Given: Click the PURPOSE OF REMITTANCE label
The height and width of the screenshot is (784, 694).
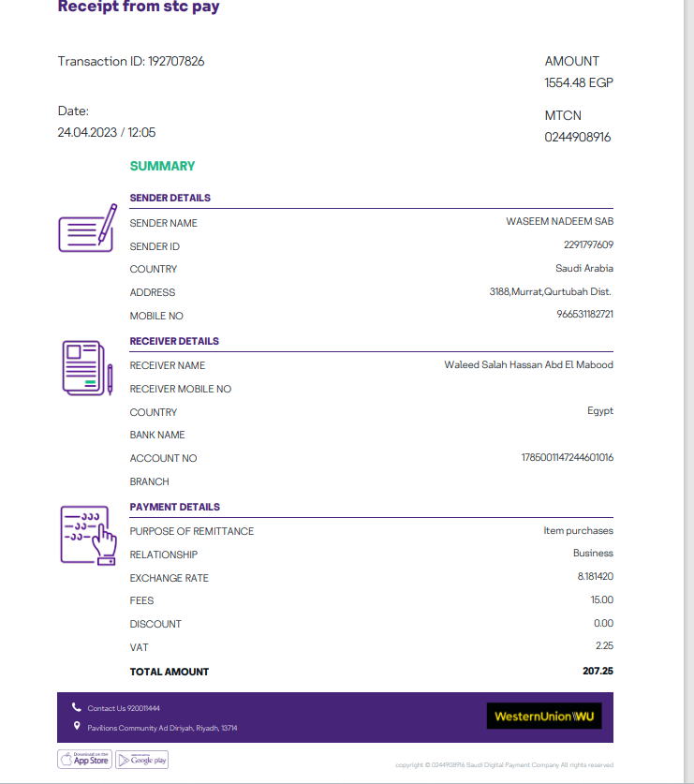Looking at the screenshot, I should [191, 531].
